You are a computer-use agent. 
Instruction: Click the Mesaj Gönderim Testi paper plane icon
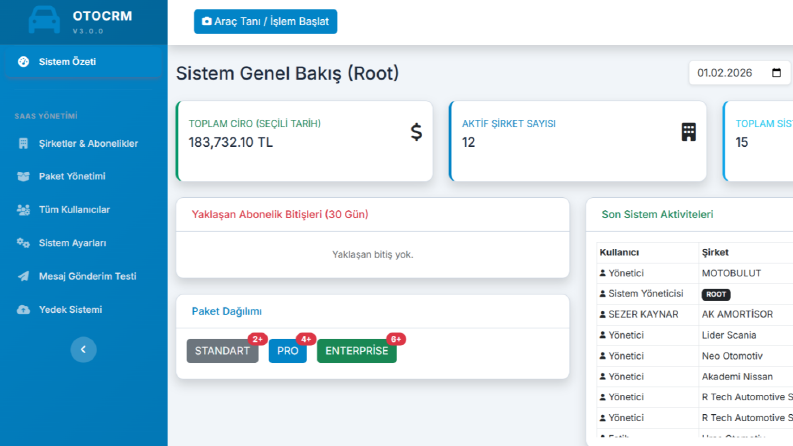click(23, 277)
